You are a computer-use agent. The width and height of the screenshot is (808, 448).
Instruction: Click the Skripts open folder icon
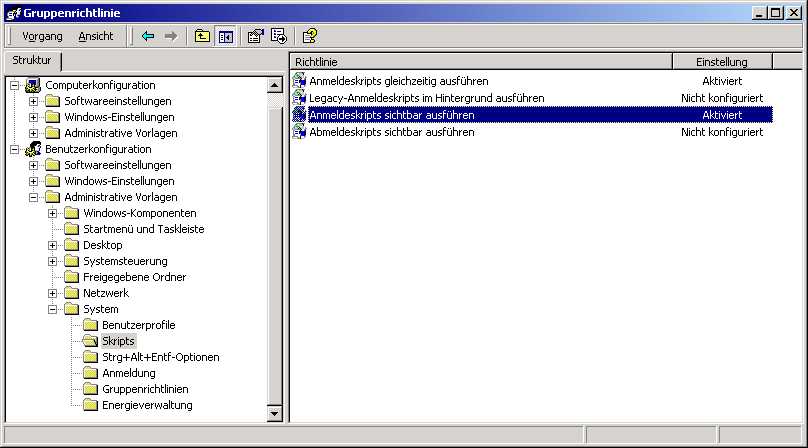90,341
